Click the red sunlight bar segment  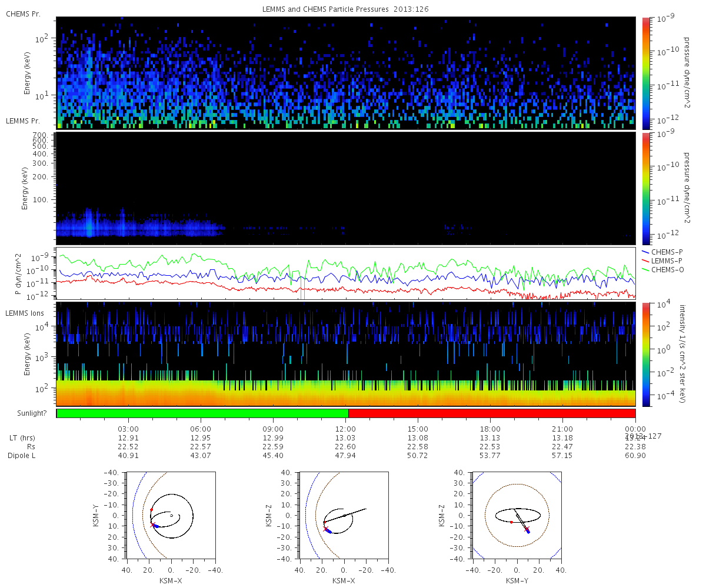pos(492,413)
